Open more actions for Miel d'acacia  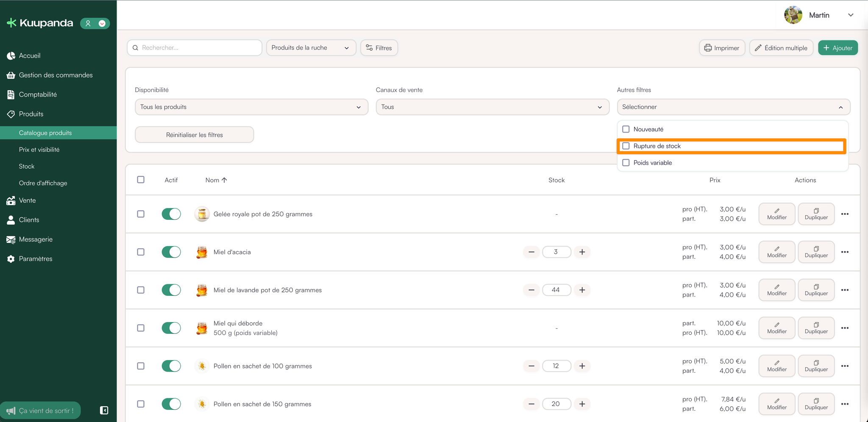(x=845, y=252)
